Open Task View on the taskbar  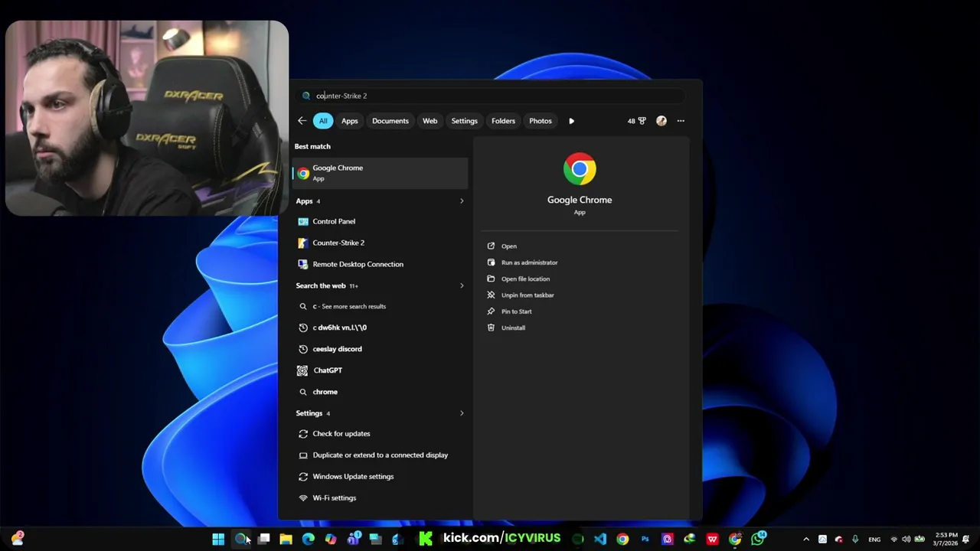(263, 539)
